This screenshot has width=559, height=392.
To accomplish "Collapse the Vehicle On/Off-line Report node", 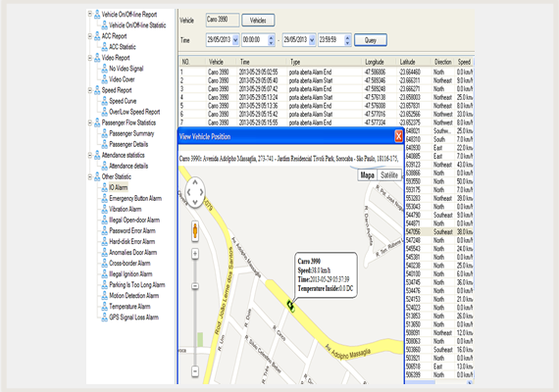I will 90,14.
